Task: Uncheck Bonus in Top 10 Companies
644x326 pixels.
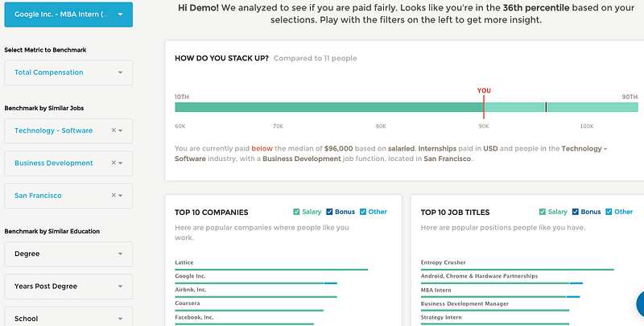Action: click(330, 213)
